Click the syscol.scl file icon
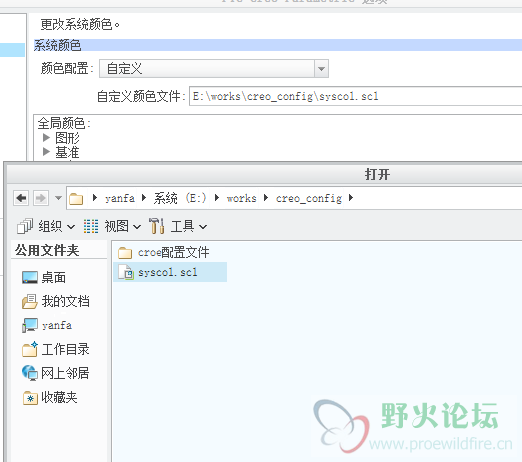 126,272
